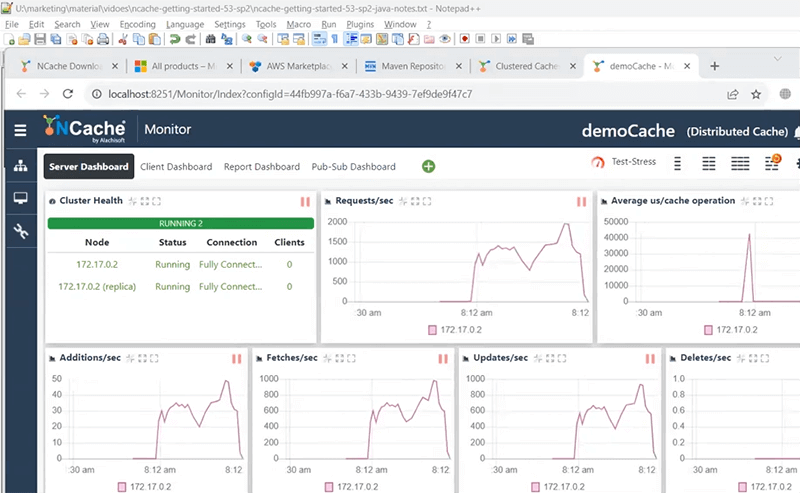This screenshot has width=800, height=493.
Task: Start macro recording red button
Action: (464, 39)
